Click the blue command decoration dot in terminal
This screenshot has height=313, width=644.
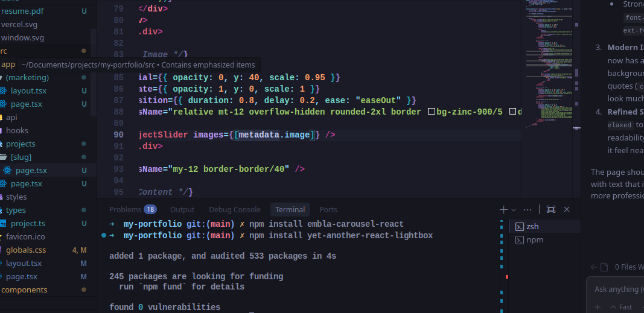[103, 235]
